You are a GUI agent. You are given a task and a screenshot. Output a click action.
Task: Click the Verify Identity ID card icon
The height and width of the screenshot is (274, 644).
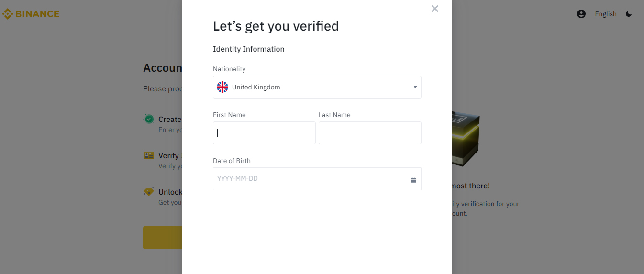pos(149,155)
